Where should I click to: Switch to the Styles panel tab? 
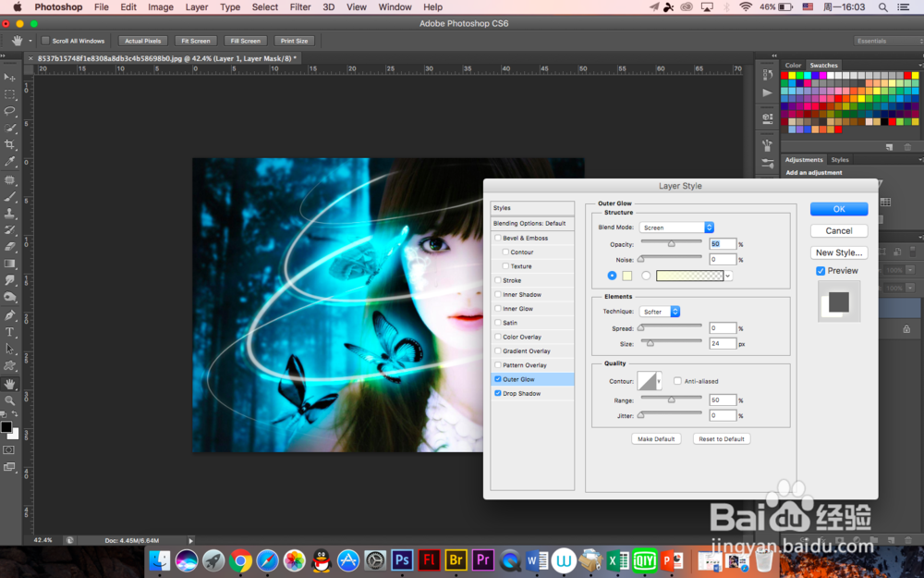coord(839,160)
